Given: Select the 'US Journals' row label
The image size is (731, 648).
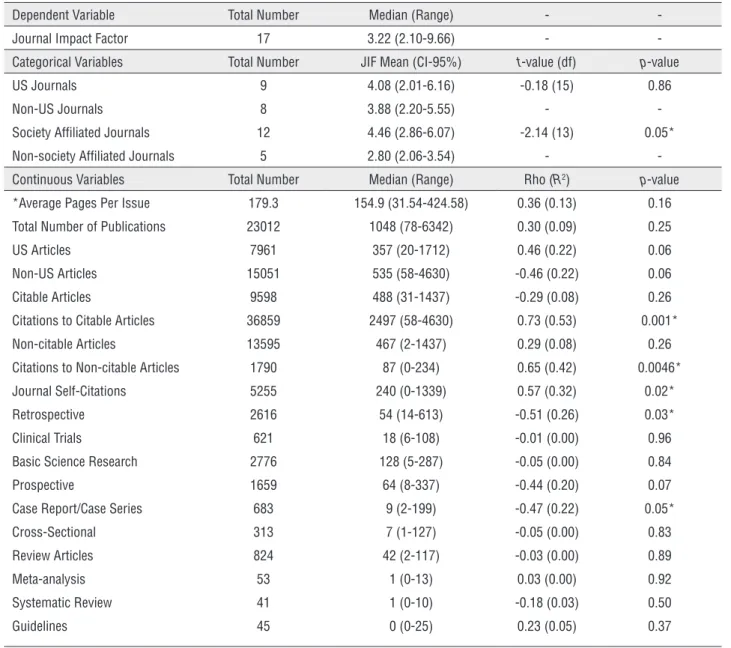Looking at the screenshot, I should pyautogui.click(x=44, y=86).
